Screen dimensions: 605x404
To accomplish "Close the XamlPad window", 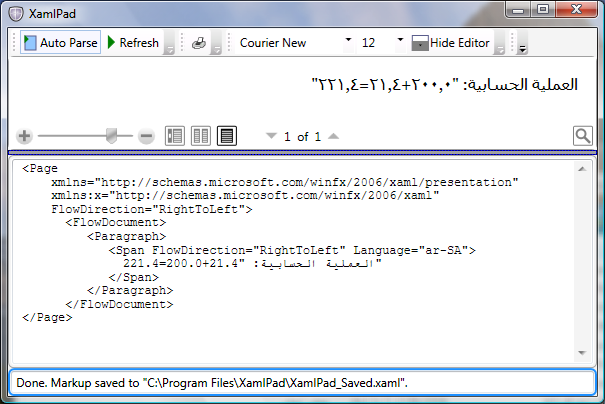I will (x=576, y=10).
